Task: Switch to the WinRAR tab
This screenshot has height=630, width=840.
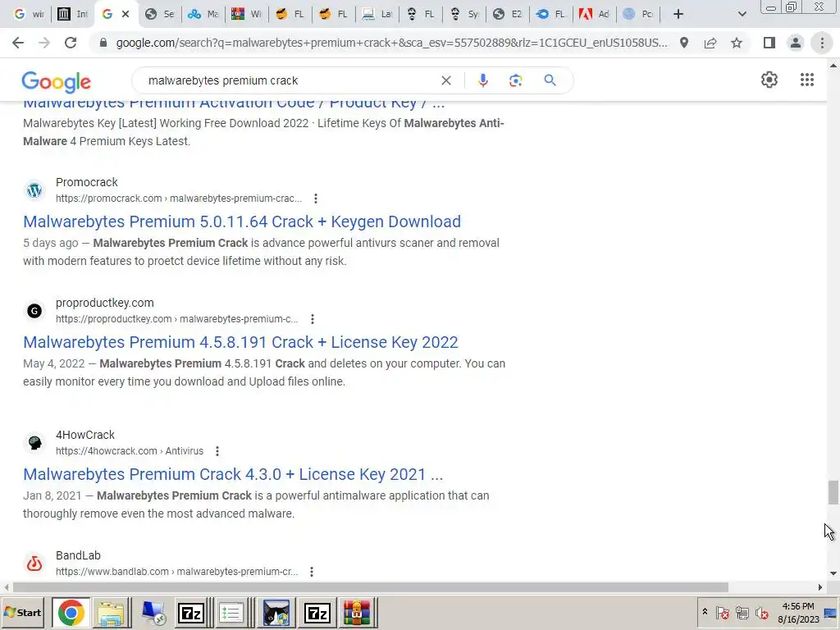Action: (x=246, y=14)
